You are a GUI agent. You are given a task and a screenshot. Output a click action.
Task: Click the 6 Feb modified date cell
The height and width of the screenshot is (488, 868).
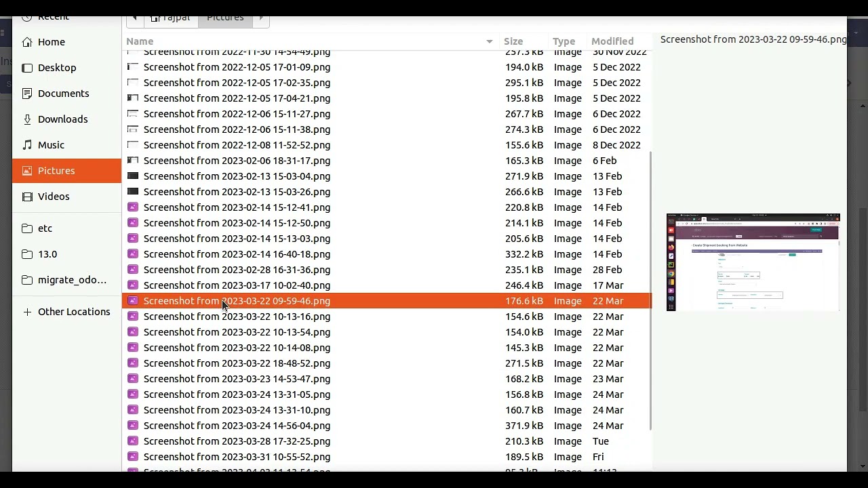click(604, 161)
